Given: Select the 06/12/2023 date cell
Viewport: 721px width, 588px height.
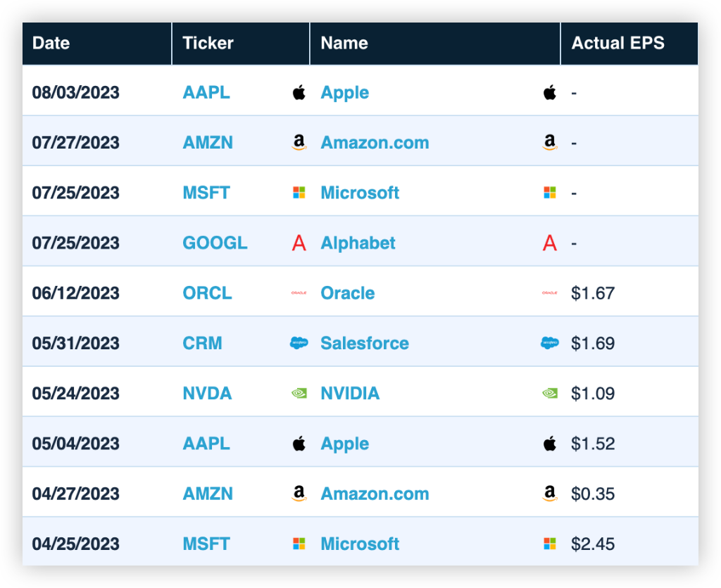Looking at the screenshot, I should click(x=75, y=293).
